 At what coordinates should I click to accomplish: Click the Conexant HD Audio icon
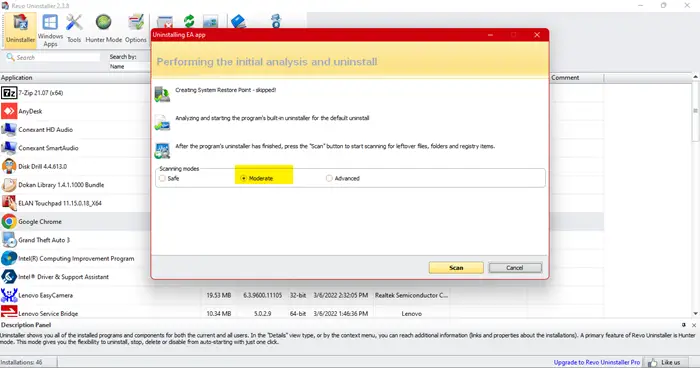pos(9,129)
